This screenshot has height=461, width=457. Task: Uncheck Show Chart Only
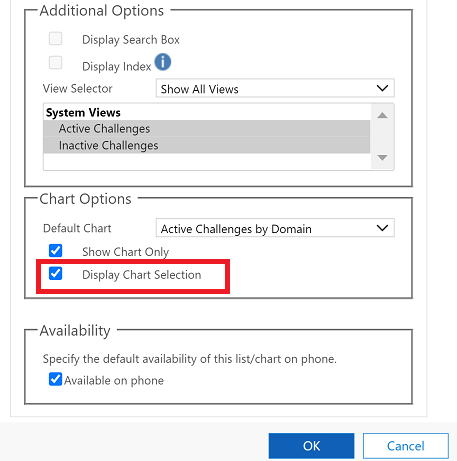55,251
